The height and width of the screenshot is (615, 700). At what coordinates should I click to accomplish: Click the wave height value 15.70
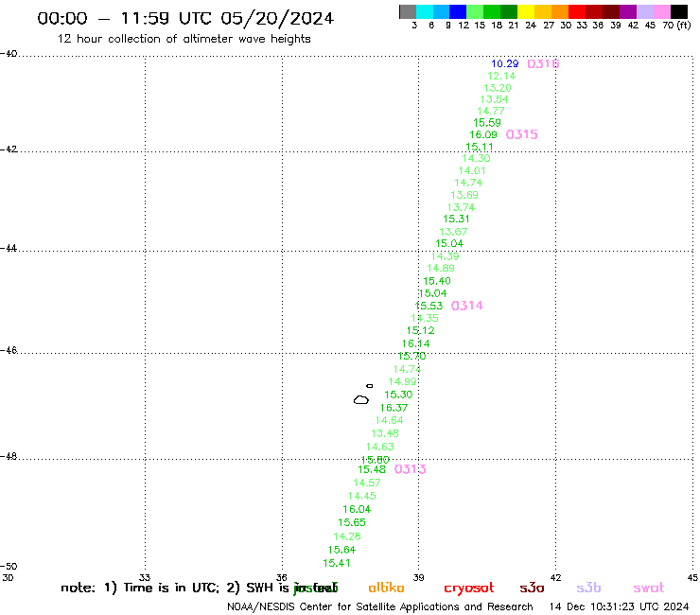tap(412, 356)
